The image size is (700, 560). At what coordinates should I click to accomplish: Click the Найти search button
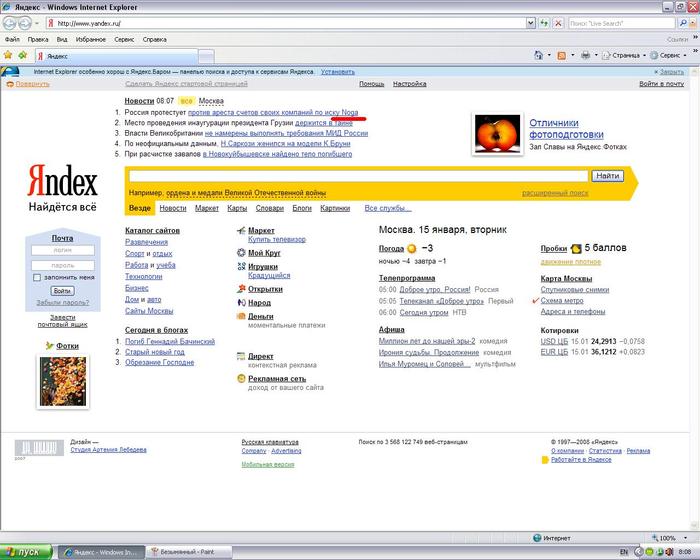click(x=608, y=176)
